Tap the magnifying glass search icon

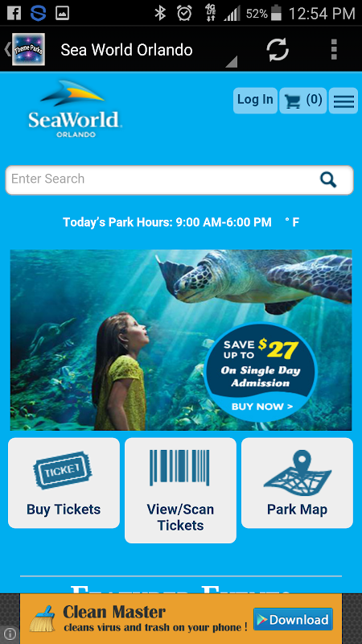[328, 180]
